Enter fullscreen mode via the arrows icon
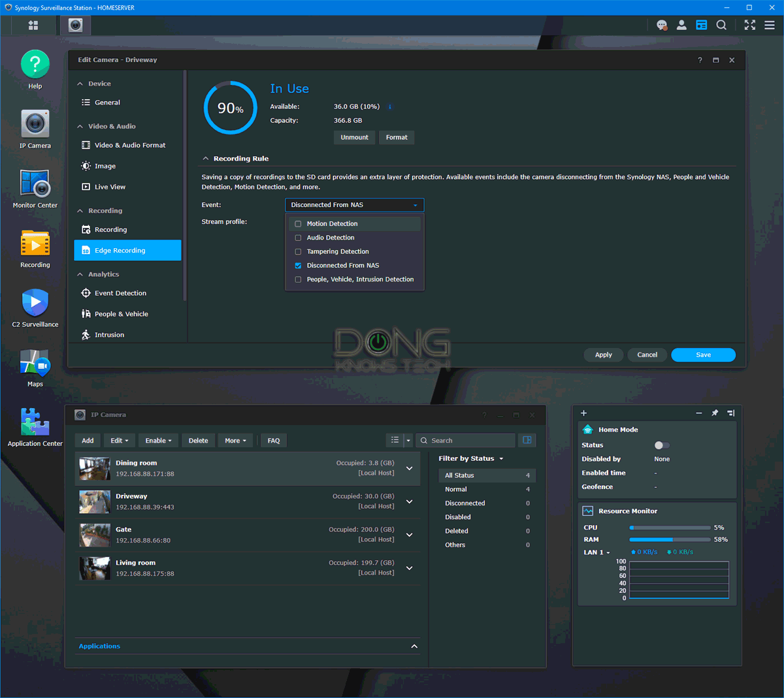 pos(749,25)
